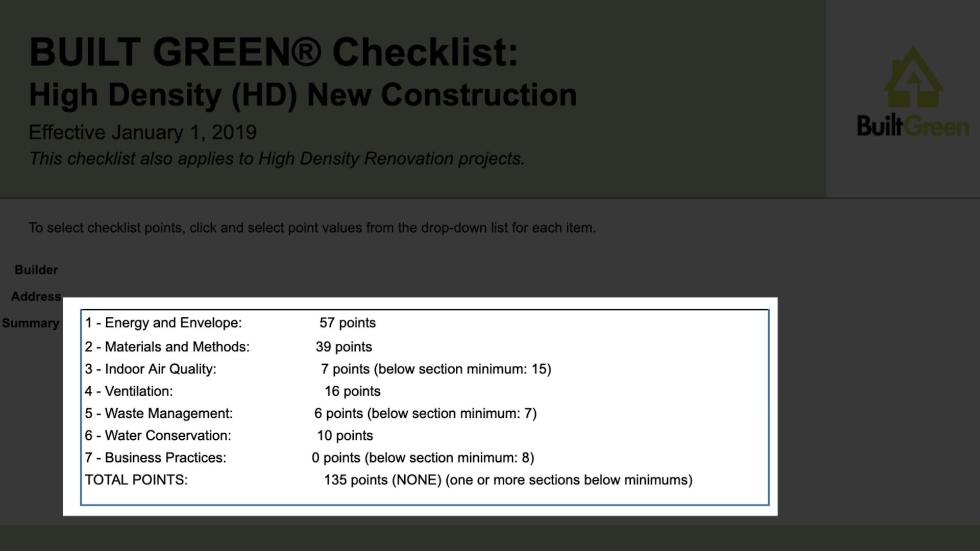Click the High Density New Construction heading

click(303, 95)
